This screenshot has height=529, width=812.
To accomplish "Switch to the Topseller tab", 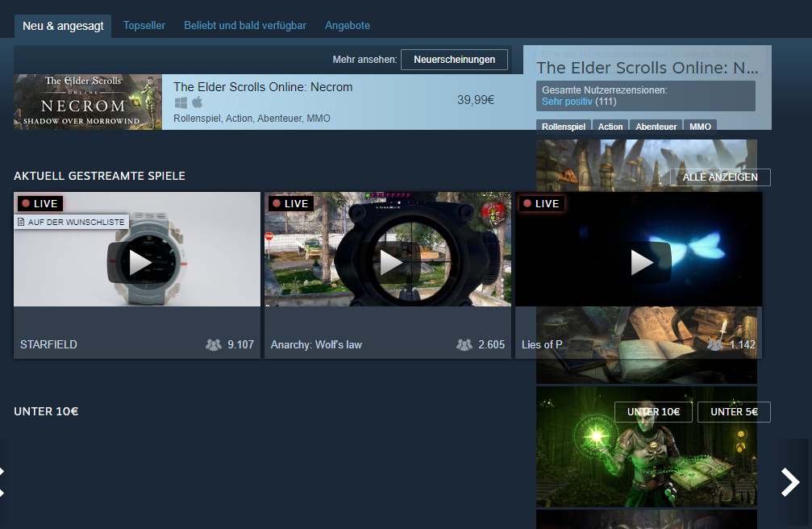I will click(144, 25).
